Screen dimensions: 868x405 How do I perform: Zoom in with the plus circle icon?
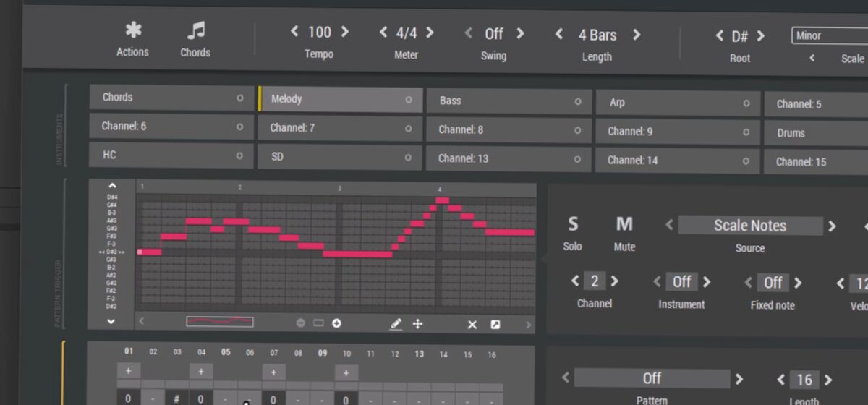pyautogui.click(x=336, y=323)
